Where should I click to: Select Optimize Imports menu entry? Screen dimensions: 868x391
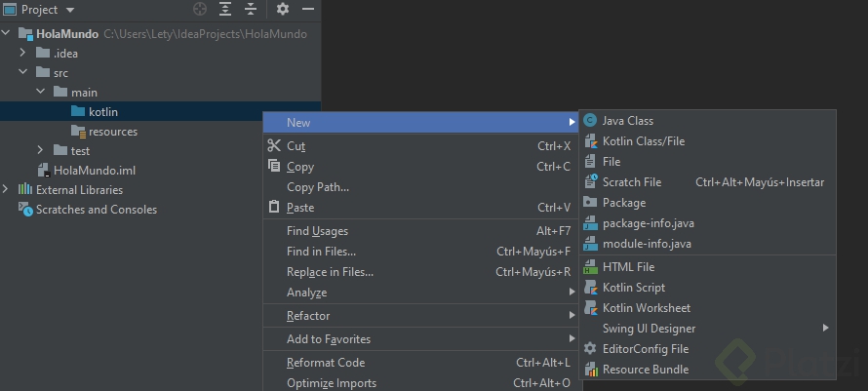coord(420,382)
